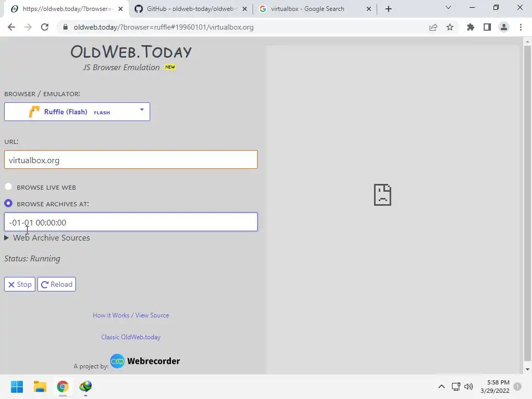532x399 pixels.
Task: Click the archive date and time field
Action: [x=131, y=222]
